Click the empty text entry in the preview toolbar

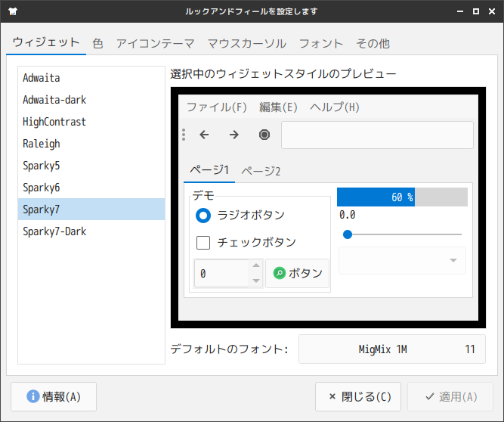point(377,135)
